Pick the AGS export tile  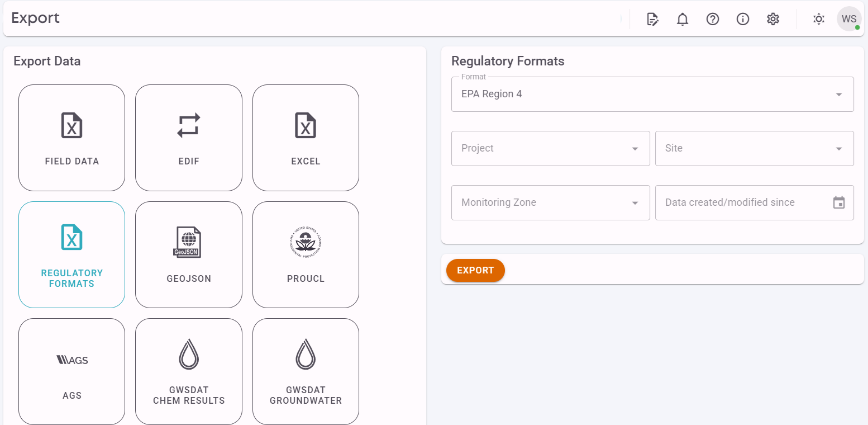72,371
